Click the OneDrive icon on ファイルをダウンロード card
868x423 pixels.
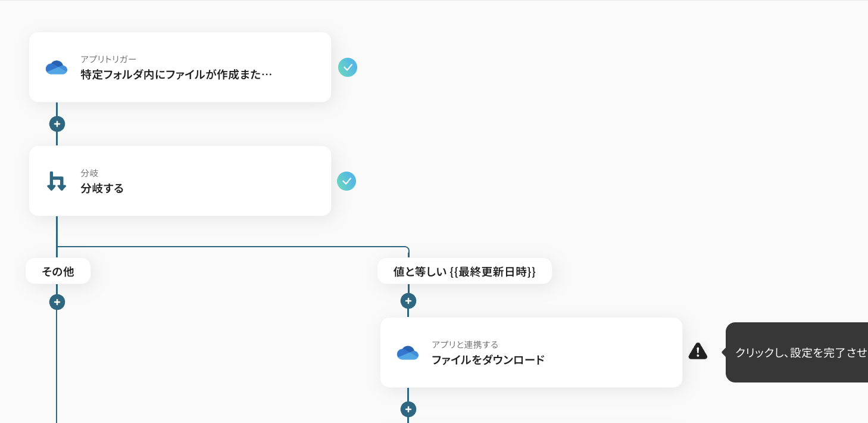pos(408,353)
